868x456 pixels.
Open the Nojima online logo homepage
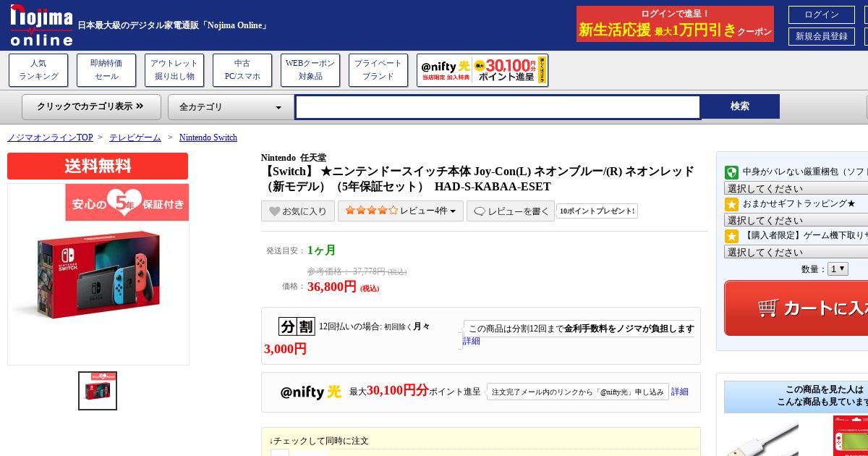[41, 25]
